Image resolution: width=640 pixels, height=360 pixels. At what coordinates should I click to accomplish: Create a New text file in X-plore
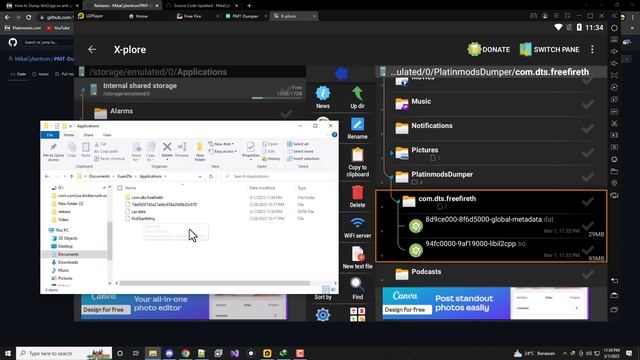pos(357,257)
